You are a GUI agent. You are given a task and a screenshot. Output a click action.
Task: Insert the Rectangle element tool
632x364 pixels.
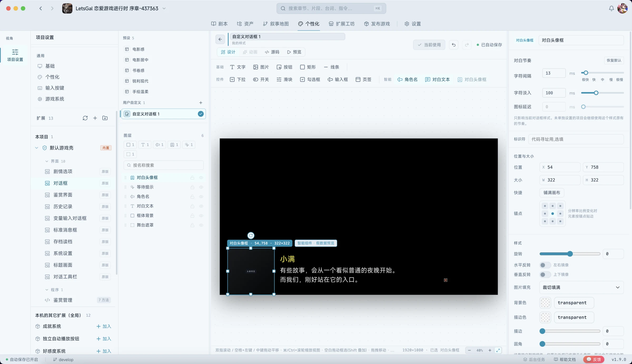308,67
